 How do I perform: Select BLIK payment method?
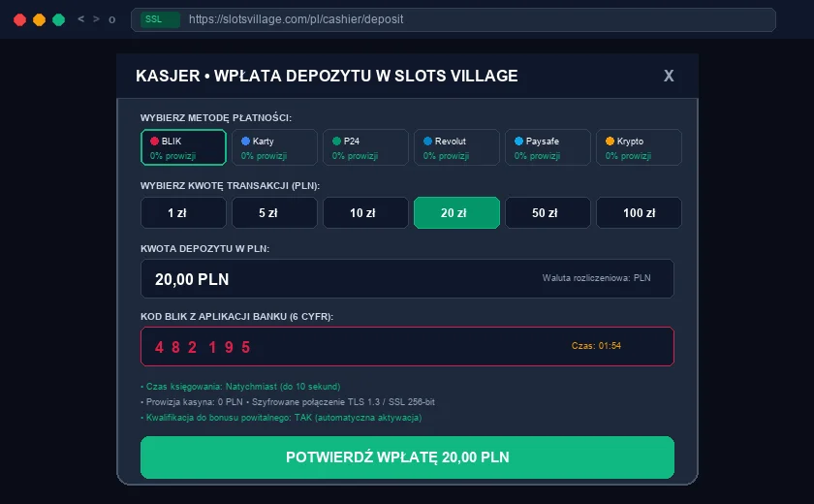click(x=183, y=147)
